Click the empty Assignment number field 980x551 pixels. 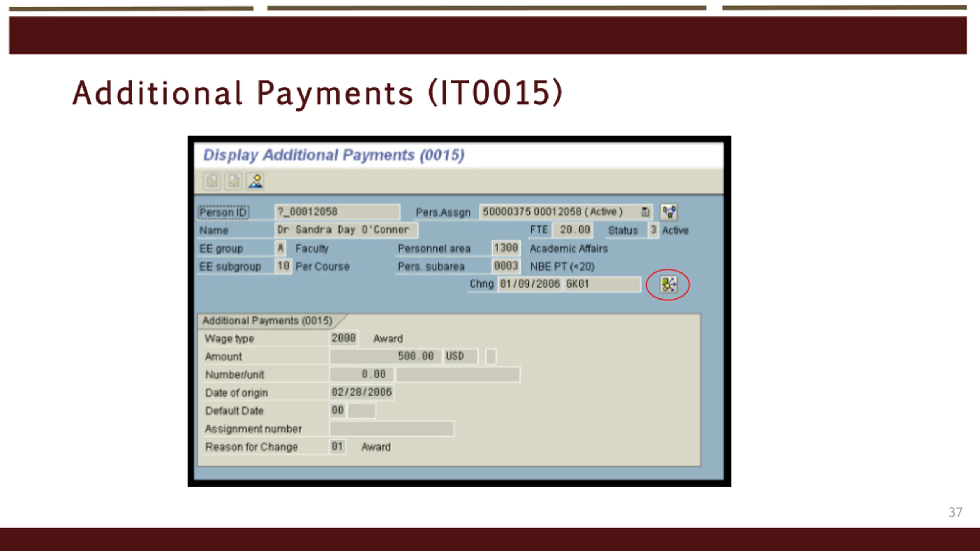392,429
